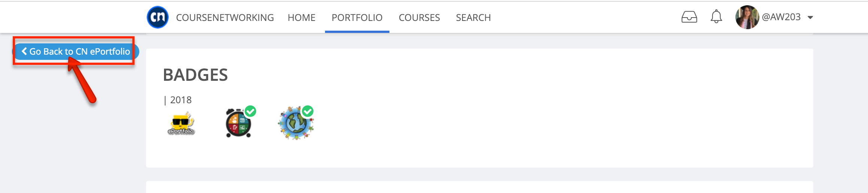Open the SEARCH menu item
Screen dimensions: 868x193
[473, 18]
